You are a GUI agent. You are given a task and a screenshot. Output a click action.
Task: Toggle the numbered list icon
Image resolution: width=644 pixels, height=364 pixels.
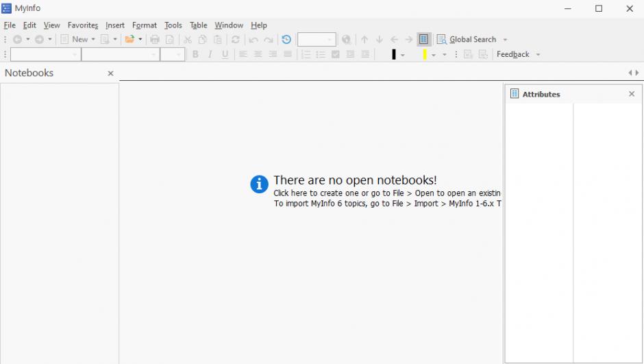point(306,54)
